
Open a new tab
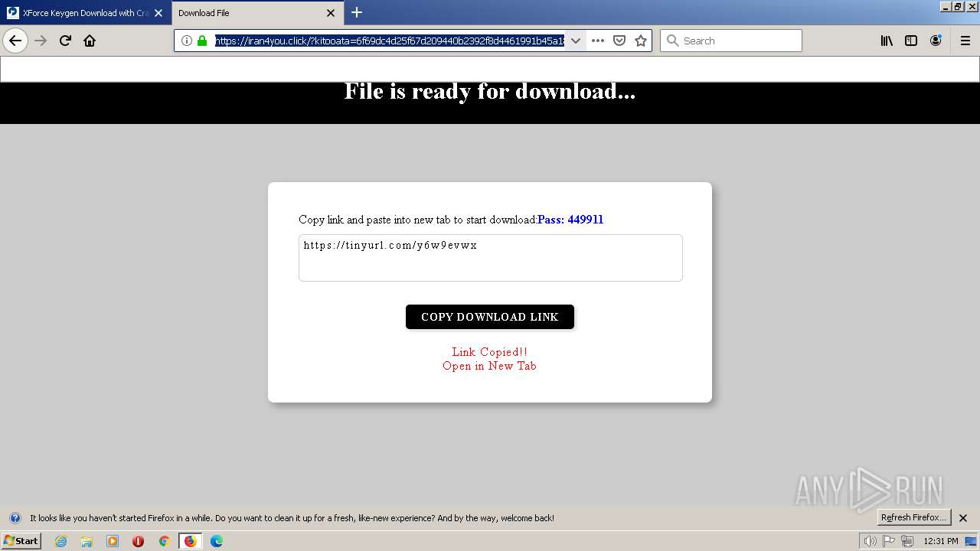coord(357,12)
